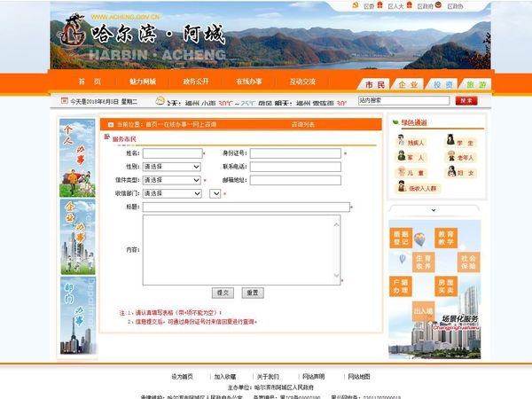The width and height of the screenshot is (532, 399).
Task: Open the 部门办事 side banner
Action: [x=78, y=316]
